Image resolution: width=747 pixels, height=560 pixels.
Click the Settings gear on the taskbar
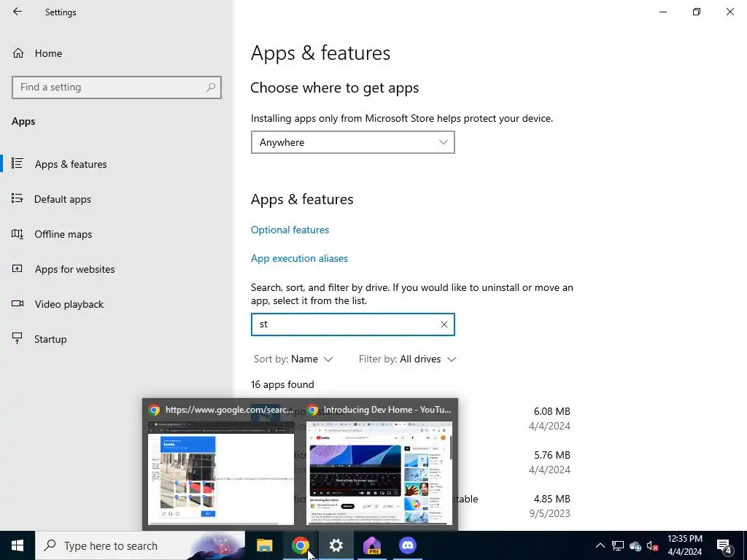click(336, 545)
